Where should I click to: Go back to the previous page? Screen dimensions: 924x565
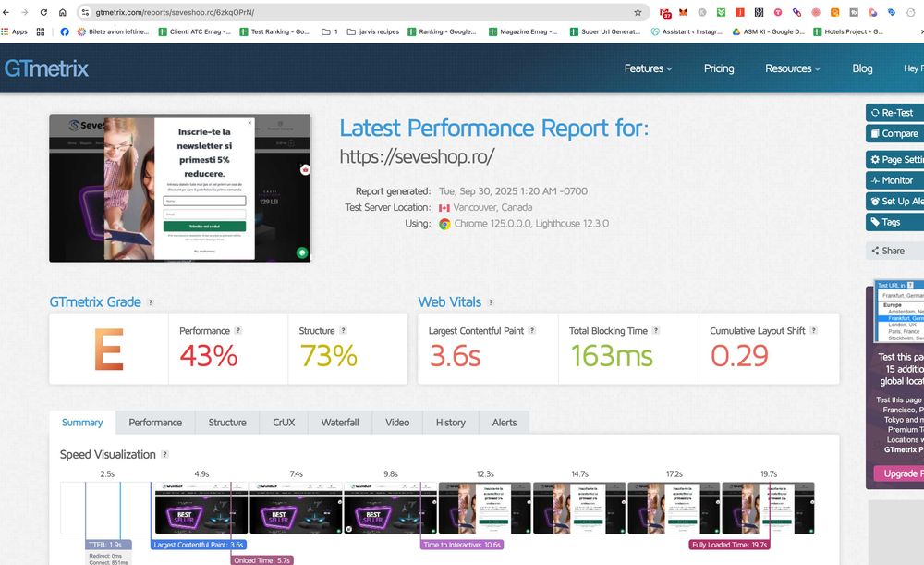point(6,12)
